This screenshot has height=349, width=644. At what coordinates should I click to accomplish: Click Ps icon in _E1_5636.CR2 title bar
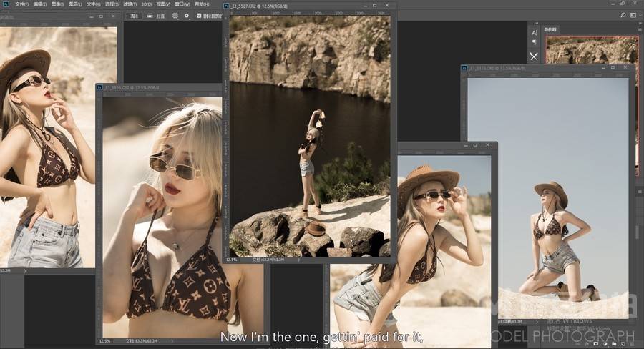[x=99, y=87]
